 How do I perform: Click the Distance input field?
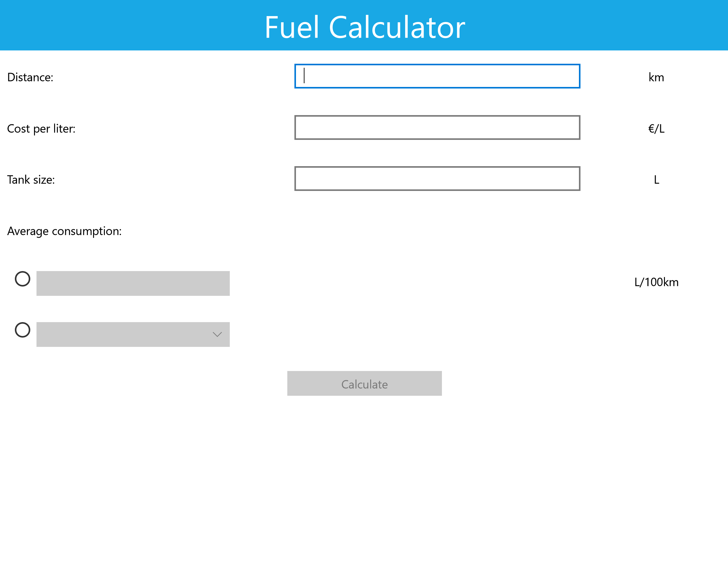coord(437,76)
